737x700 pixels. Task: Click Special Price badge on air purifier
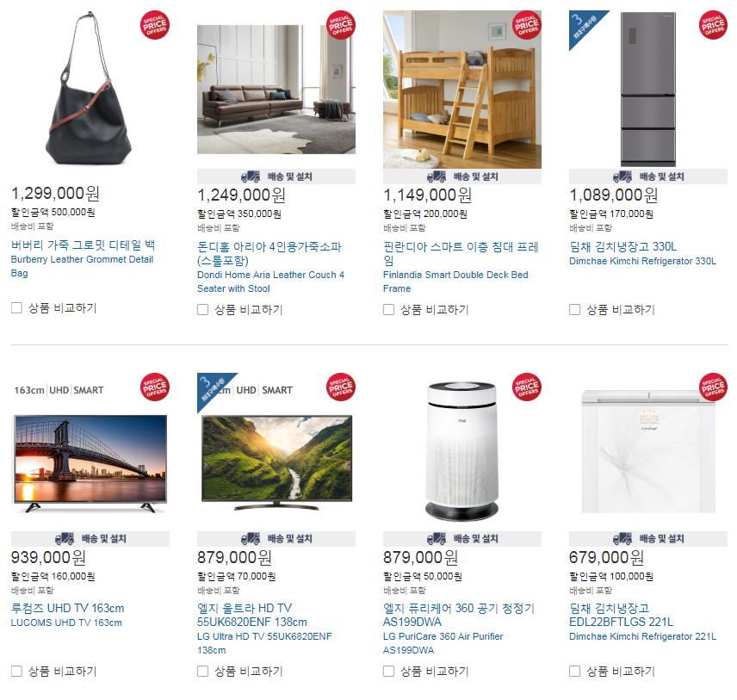pyautogui.click(x=527, y=387)
